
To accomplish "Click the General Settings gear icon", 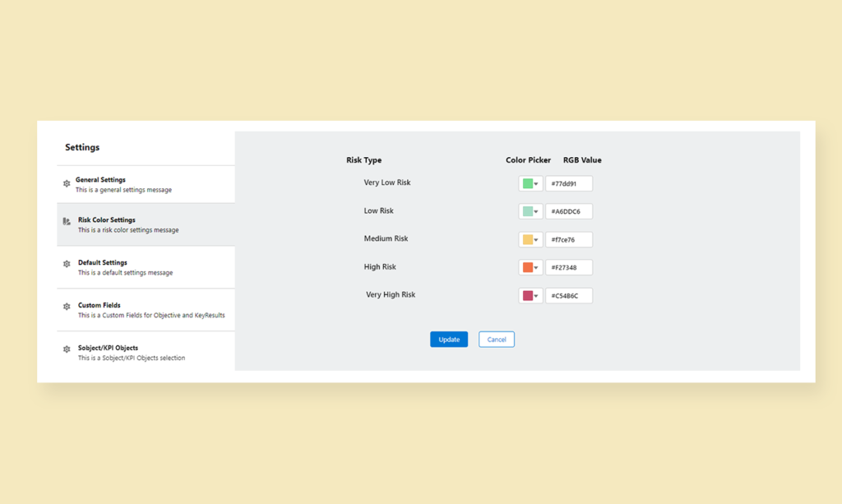I will (x=67, y=183).
